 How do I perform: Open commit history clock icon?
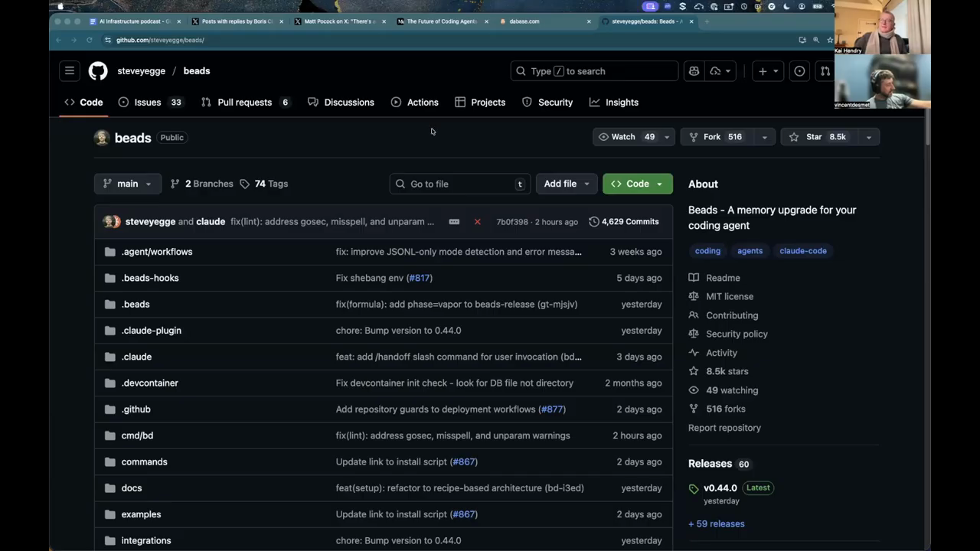coord(594,222)
